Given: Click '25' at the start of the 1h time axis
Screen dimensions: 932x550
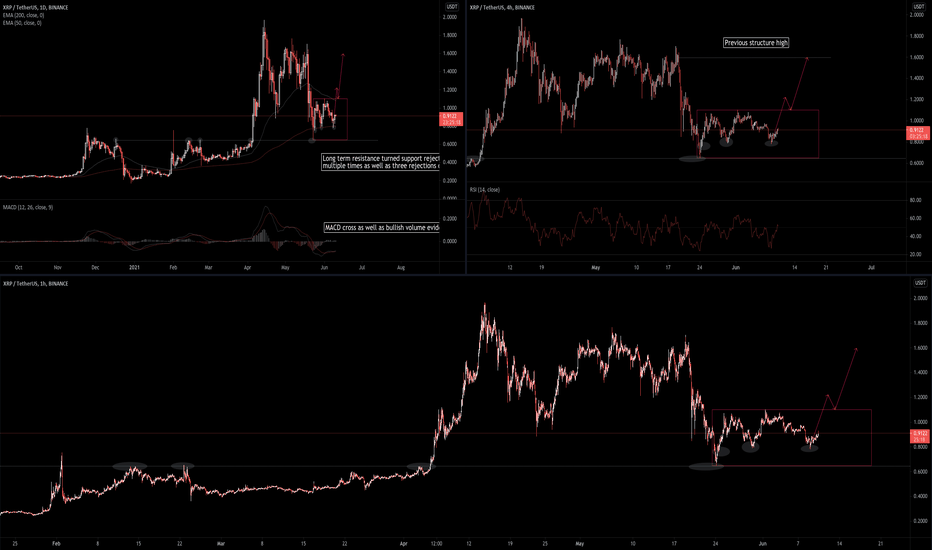Looking at the screenshot, I should [15, 543].
